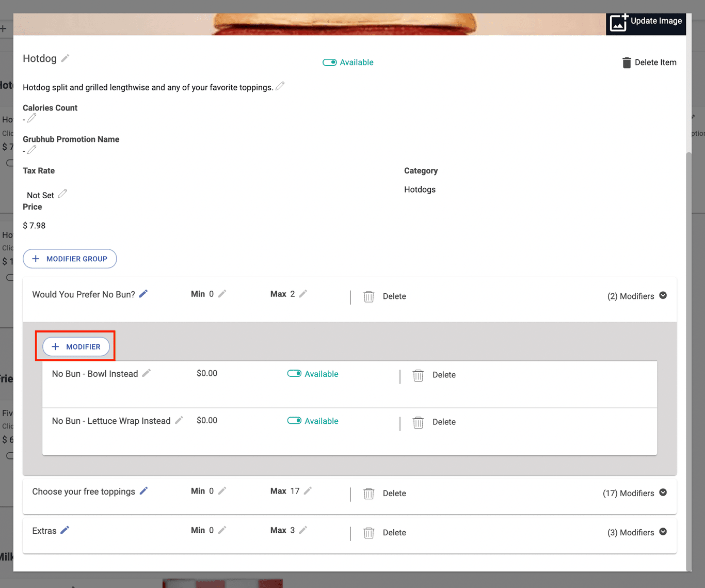Toggle availability of No Bun - Bowl Instead
The height and width of the screenshot is (588, 705).
[294, 374]
